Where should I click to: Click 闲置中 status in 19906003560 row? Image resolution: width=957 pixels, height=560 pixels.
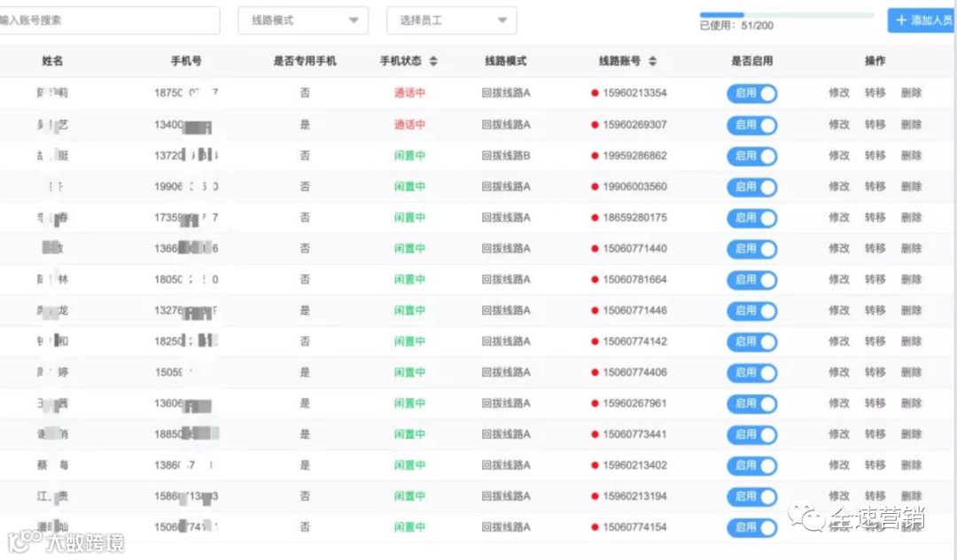pyautogui.click(x=409, y=186)
